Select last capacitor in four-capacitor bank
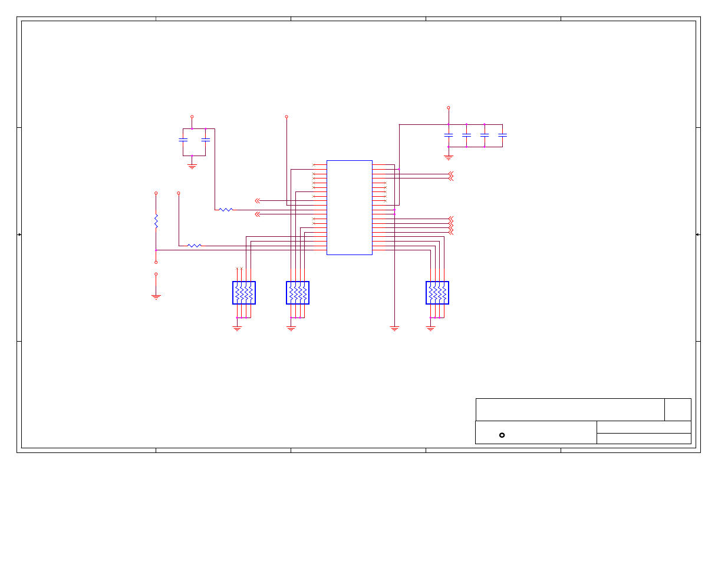This screenshot has width=728, height=562. (x=502, y=135)
